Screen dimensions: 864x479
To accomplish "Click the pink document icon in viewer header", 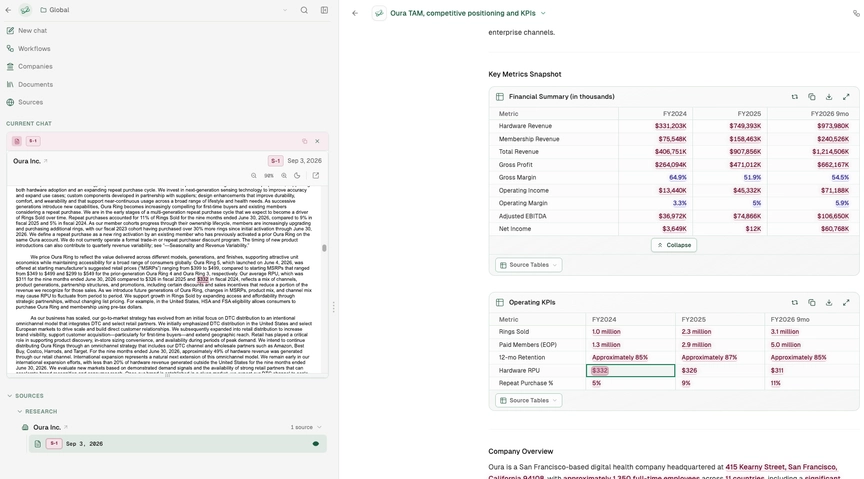I will click(x=17, y=141).
